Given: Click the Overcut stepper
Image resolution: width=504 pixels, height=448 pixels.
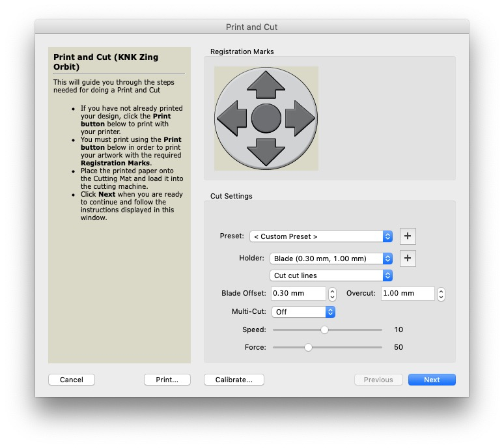Looking at the screenshot, I should point(441,294).
